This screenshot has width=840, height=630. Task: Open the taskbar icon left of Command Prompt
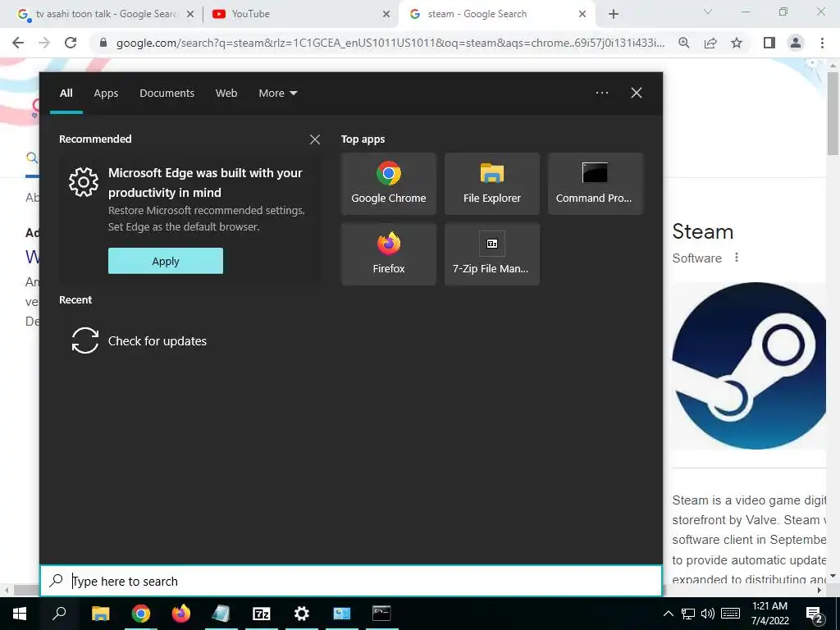tap(341, 614)
